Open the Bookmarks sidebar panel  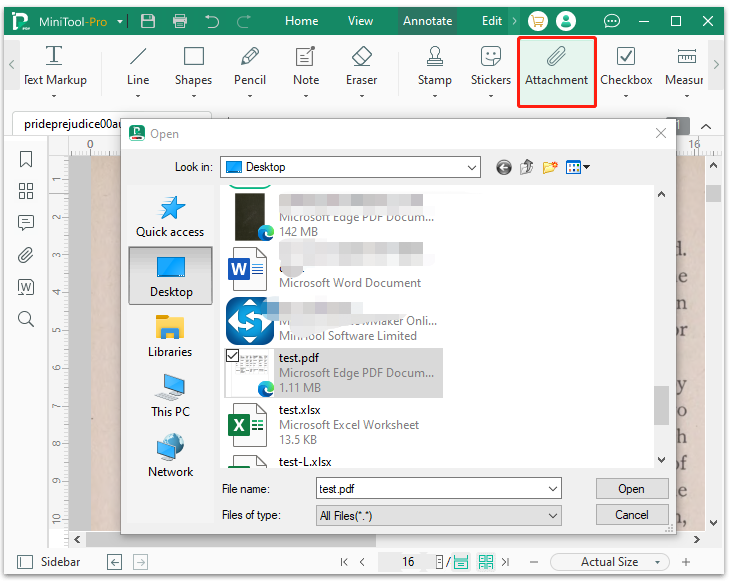[26, 159]
